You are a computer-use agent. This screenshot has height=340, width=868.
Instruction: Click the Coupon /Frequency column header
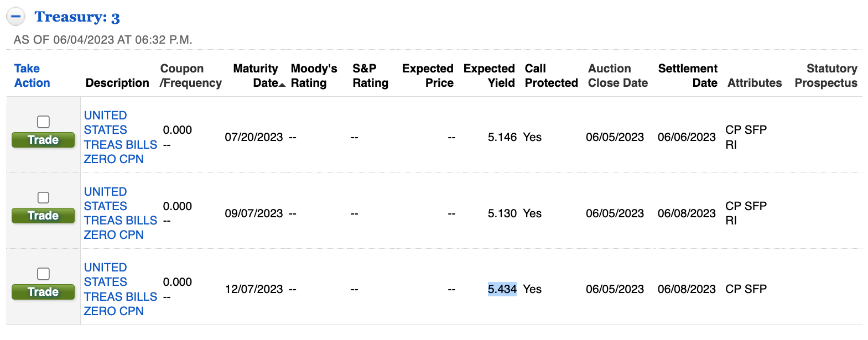pyautogui.click(x=191, y=76)
